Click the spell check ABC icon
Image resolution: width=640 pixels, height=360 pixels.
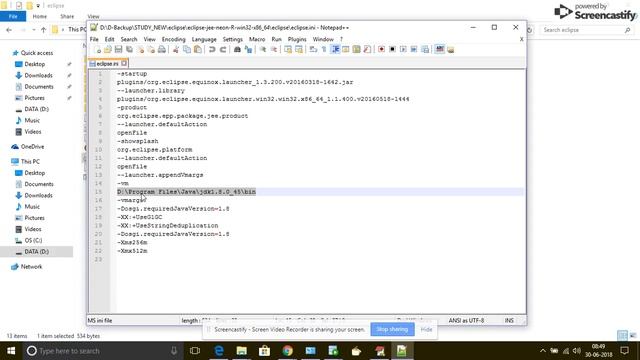coord(440,49)
